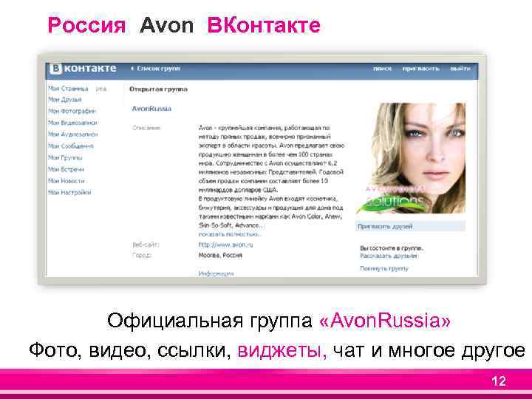Click пригласить in the header bar
The height and width of the screenshot is (399, 532).
[x=420, y=69]
